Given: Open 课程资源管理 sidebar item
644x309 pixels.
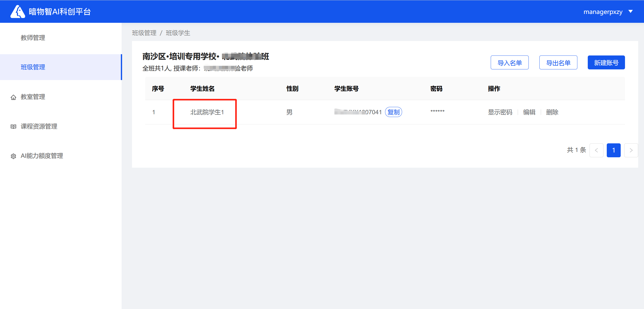Looking at the screenshot, I should click(39, 126).
